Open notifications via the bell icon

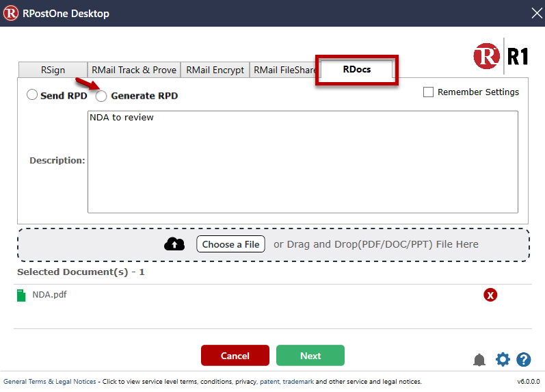click(479, 360)
